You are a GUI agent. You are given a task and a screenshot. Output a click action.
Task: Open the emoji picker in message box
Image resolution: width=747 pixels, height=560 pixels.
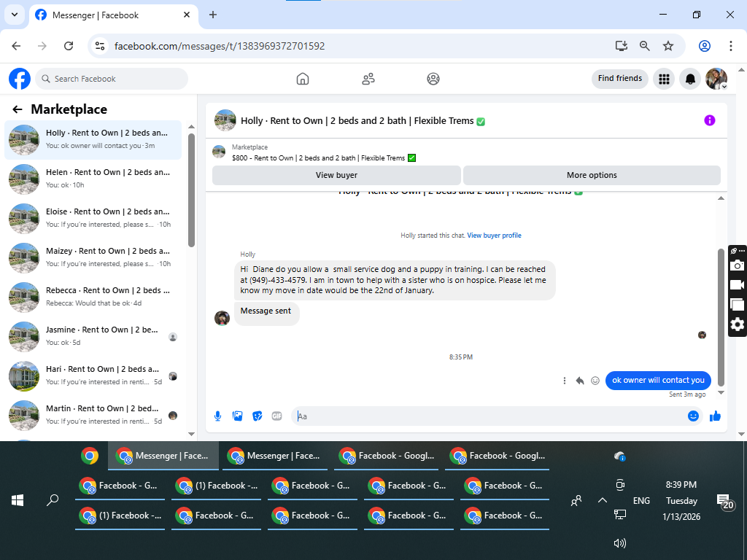[693, 416]
